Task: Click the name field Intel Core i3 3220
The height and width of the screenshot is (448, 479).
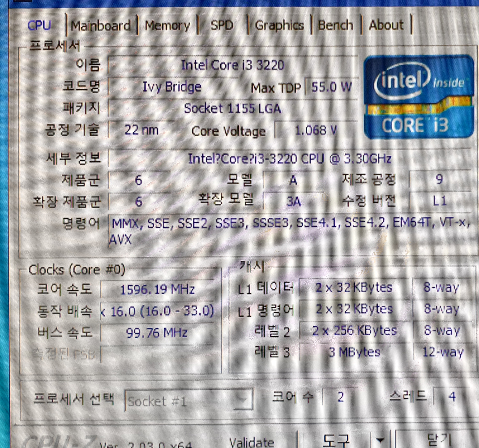Action: (x=232, y=65)
